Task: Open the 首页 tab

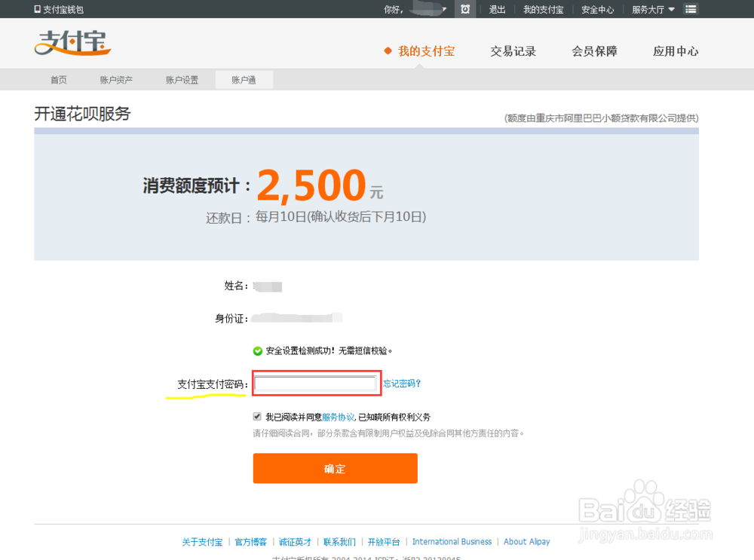Action: point(58,79)
